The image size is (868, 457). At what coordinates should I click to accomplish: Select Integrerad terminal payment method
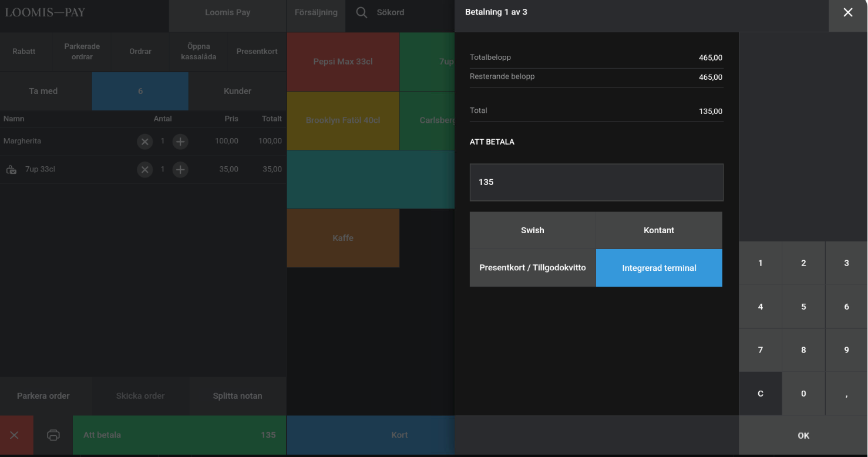pyautogui.click(x=658, y=268)
